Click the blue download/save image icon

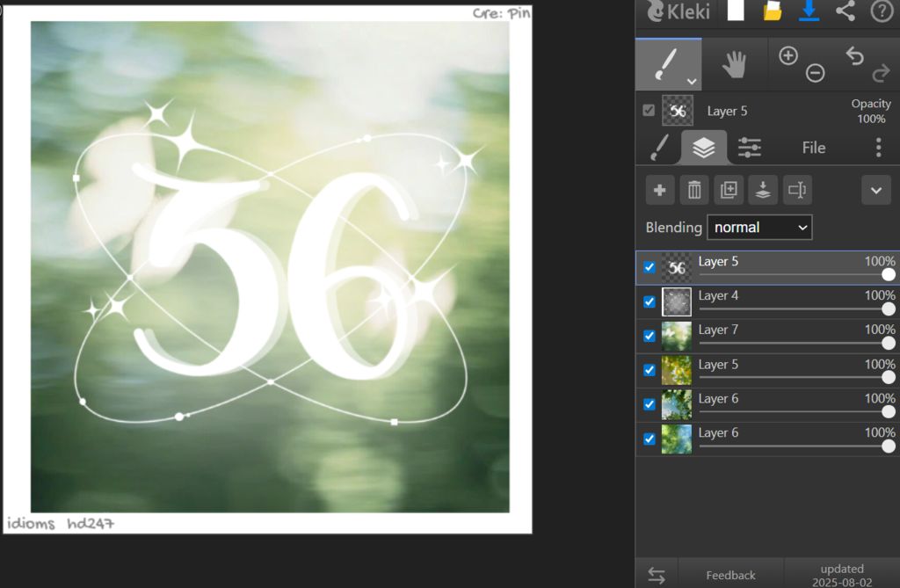tap(809, 11)
